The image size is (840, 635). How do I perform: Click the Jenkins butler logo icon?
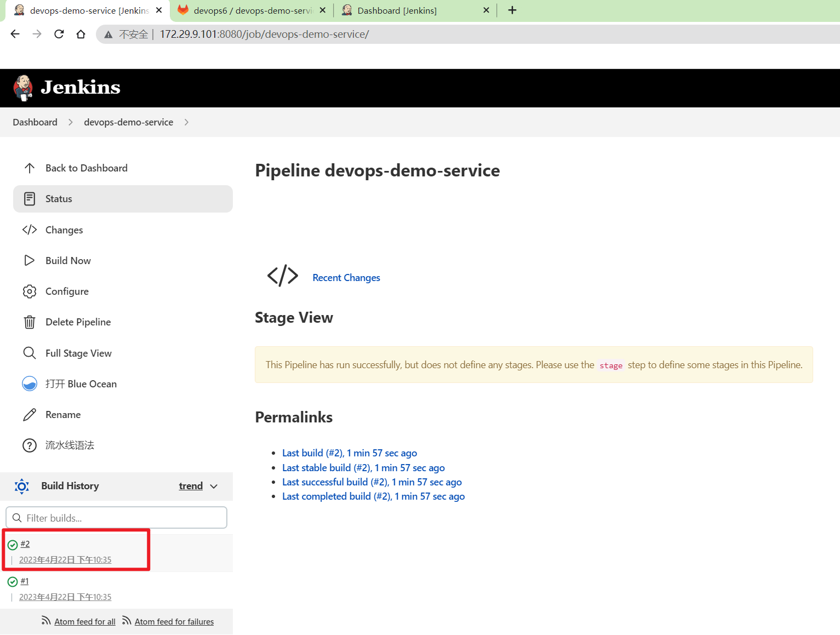23,88
